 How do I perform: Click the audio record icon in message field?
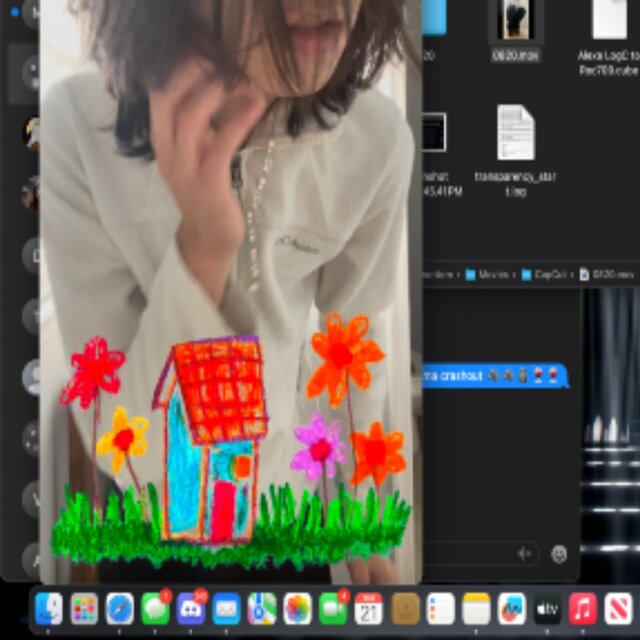524,553
